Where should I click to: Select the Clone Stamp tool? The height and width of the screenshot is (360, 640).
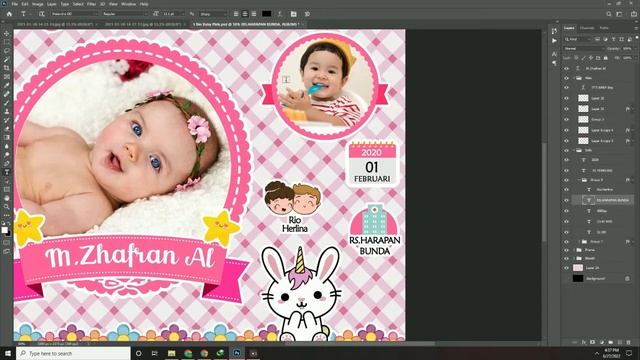[7, 111]
